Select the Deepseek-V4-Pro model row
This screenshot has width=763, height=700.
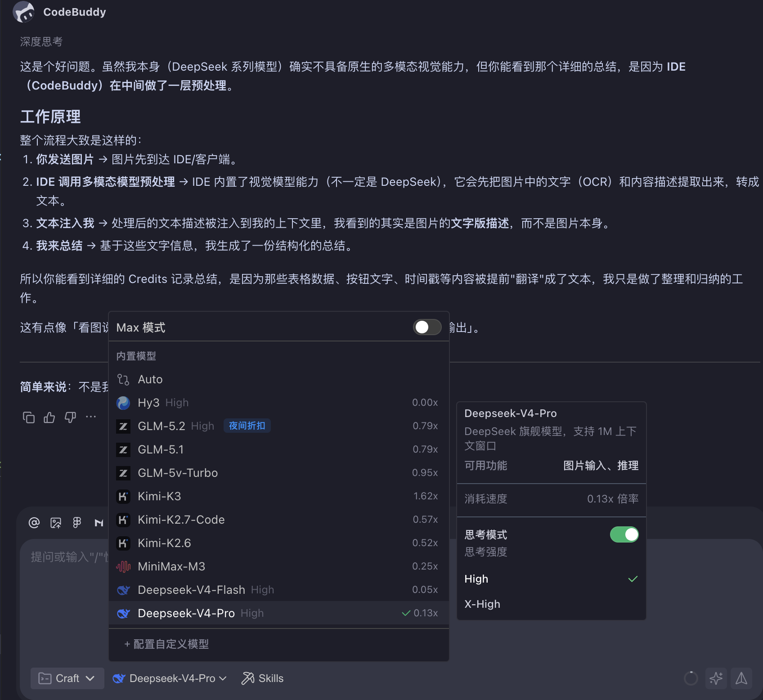point(279,613)
